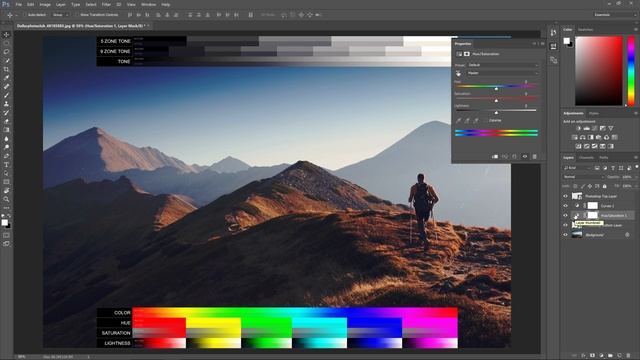The image size is (640, 360).
Task: Add a Levels adjustment
Action: [587, 129]
